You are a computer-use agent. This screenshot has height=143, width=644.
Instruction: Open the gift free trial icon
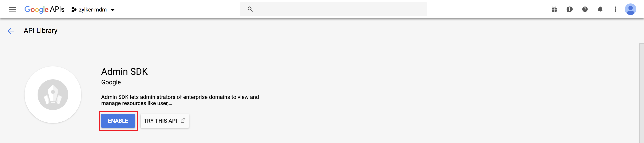554,10
